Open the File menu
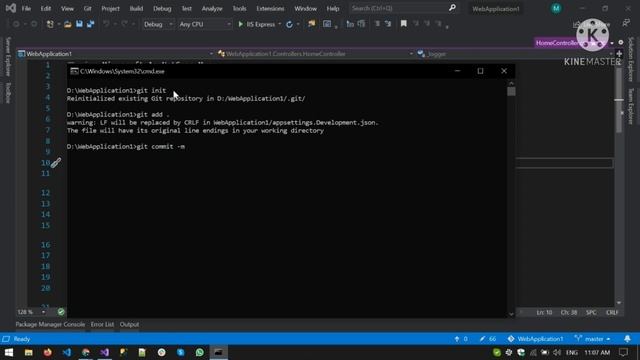The image size is (640, 360). coord(26,9)
